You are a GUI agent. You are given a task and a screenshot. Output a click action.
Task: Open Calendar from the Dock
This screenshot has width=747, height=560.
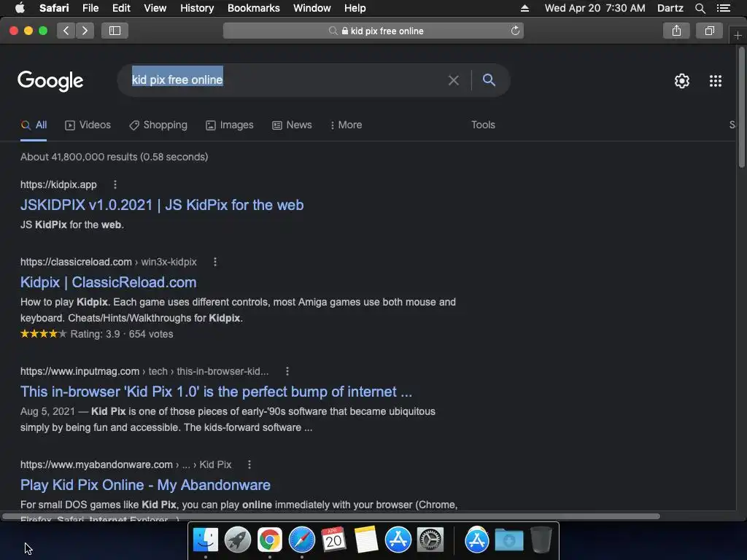point(333,540)
